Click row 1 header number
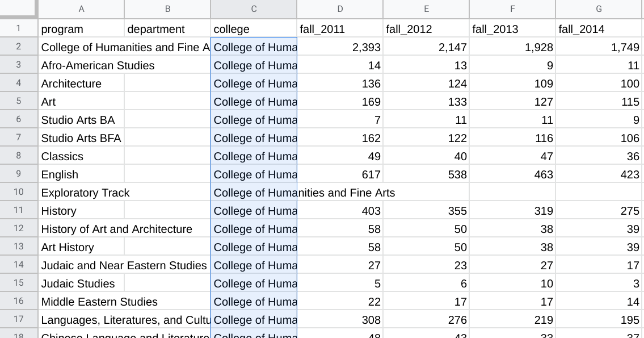The height and width of the screenshot is (338, 644). [18, 29]
